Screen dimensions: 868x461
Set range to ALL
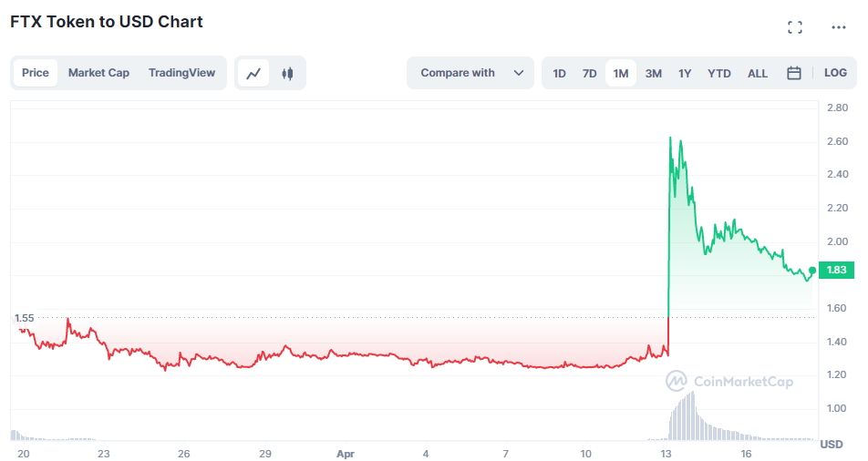(x=758, y=73)
